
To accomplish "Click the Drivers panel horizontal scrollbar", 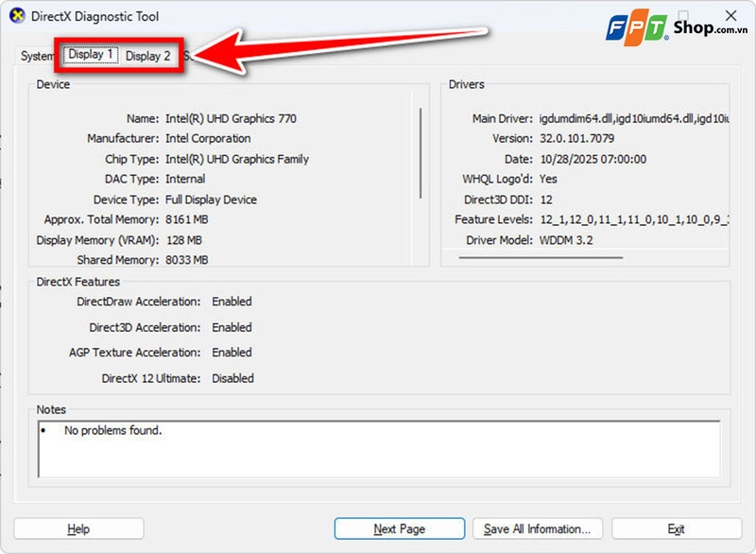I will [541, 257].
